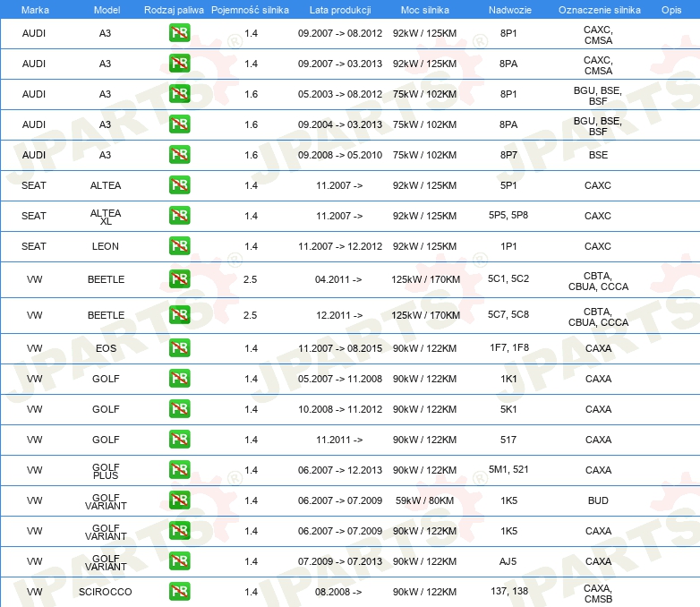Click the Opis column header
The width and height of the screenshot is (700, 607).
click(671, 10)
